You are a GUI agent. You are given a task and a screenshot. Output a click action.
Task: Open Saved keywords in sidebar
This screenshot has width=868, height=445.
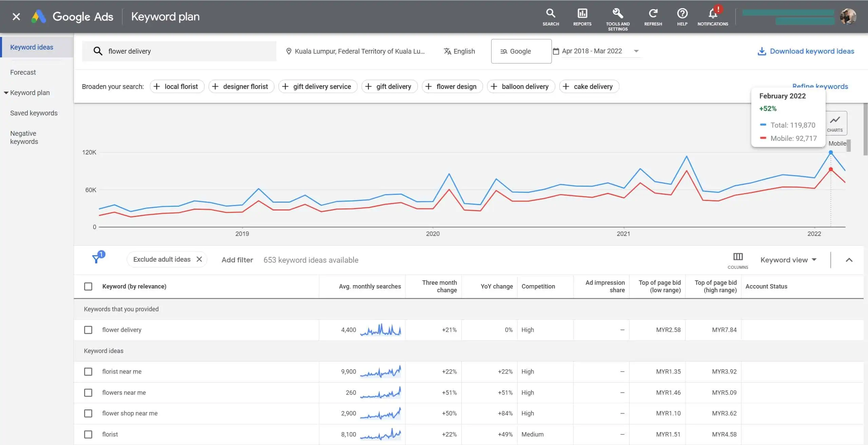pos(34,113)
